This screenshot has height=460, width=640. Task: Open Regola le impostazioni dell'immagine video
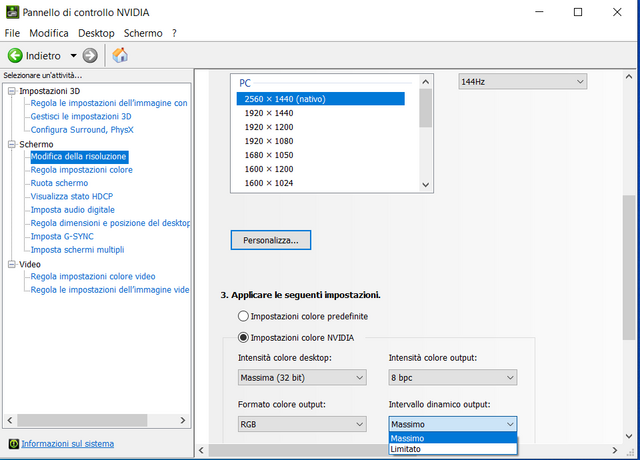[x=110, y=290]
